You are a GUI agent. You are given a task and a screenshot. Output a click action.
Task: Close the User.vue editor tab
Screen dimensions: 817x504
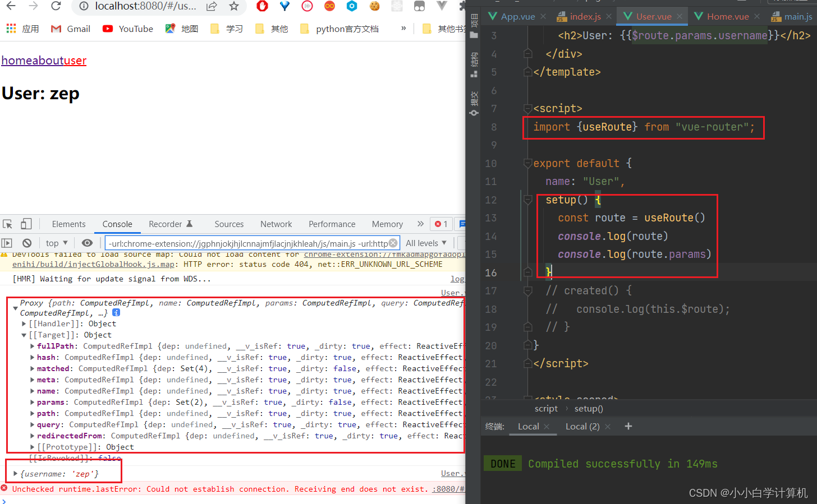click(680, 16)
